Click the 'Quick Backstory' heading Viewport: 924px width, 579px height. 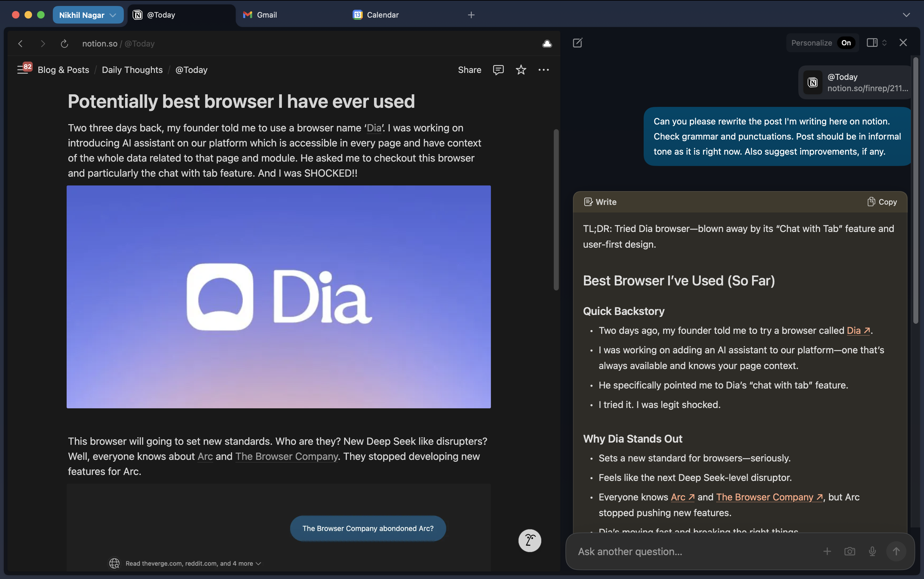coord(624,311)
